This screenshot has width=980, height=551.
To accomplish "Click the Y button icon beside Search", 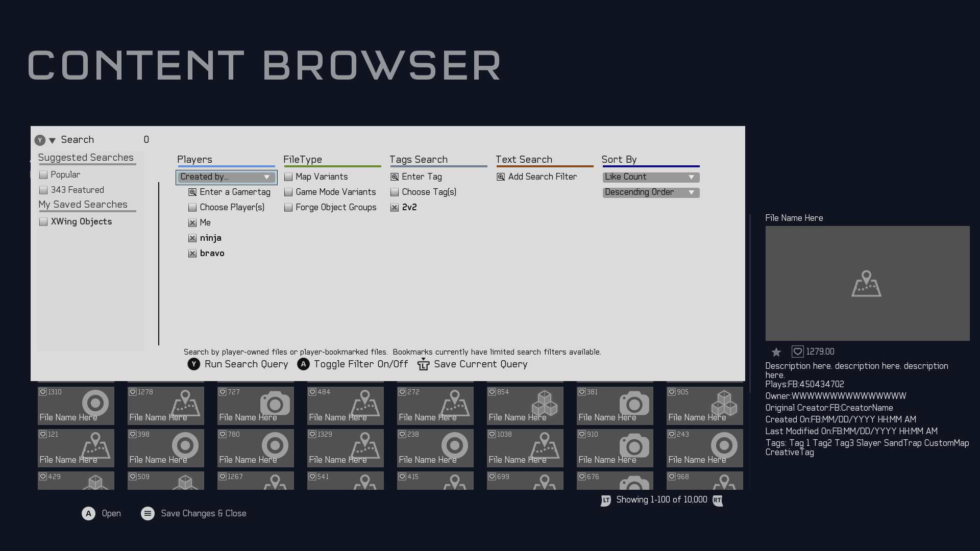I will click(x=40, y=140).
